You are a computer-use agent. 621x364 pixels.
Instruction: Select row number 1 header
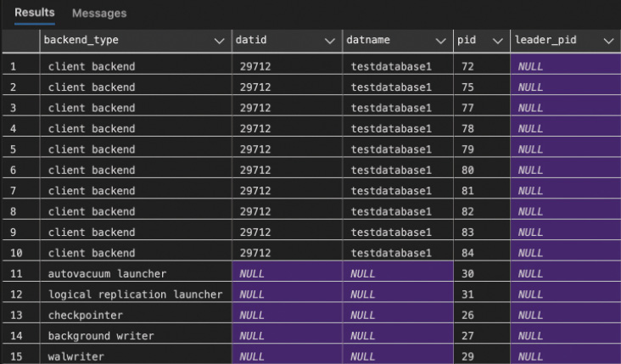(x=20, y=66)
